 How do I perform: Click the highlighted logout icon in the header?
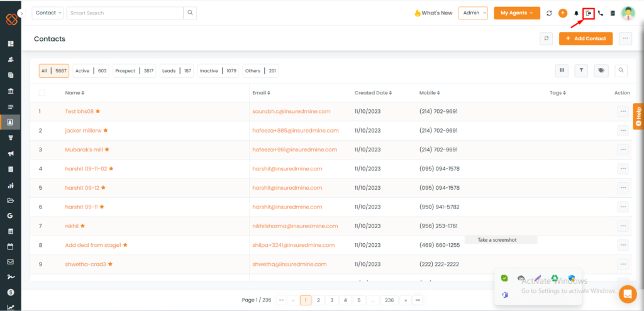589,13
